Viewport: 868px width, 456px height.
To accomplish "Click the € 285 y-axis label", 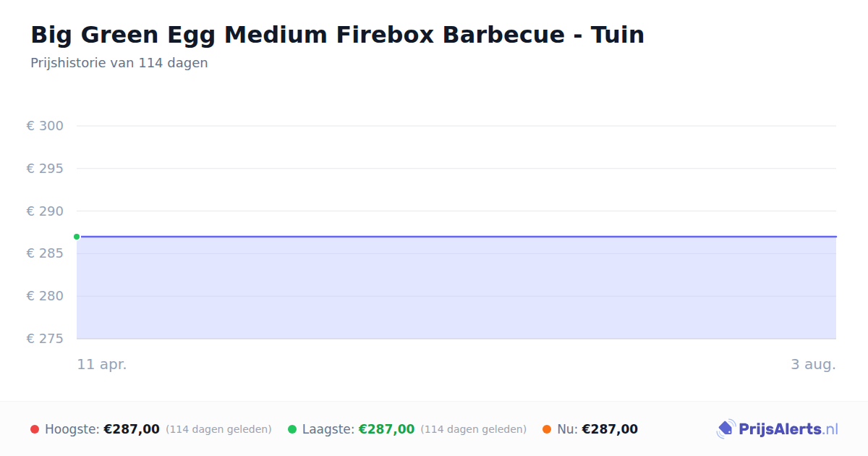I will tap(45, 253).
